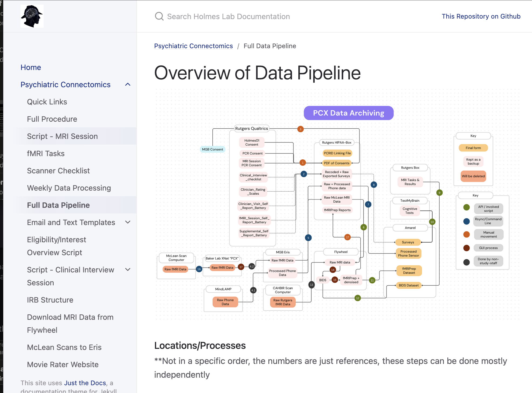This screenshot has height=393, width=532.
Task: Click the number 3 orange diagram node
Action: pos(300,129)
